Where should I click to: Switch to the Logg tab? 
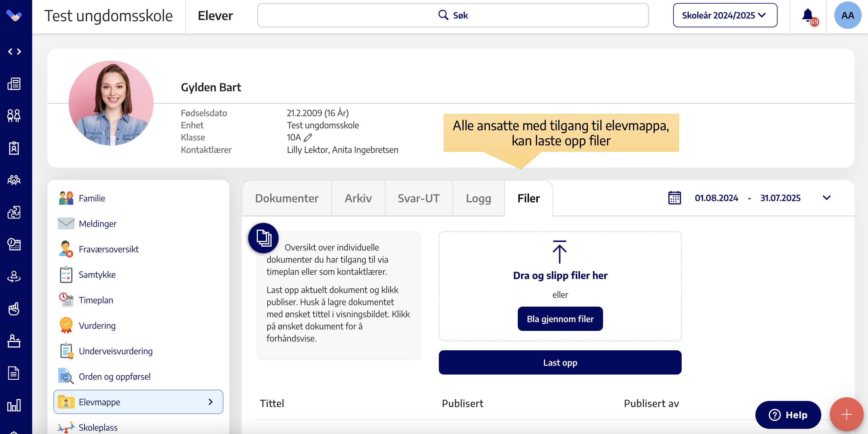[x=478, y=198]
